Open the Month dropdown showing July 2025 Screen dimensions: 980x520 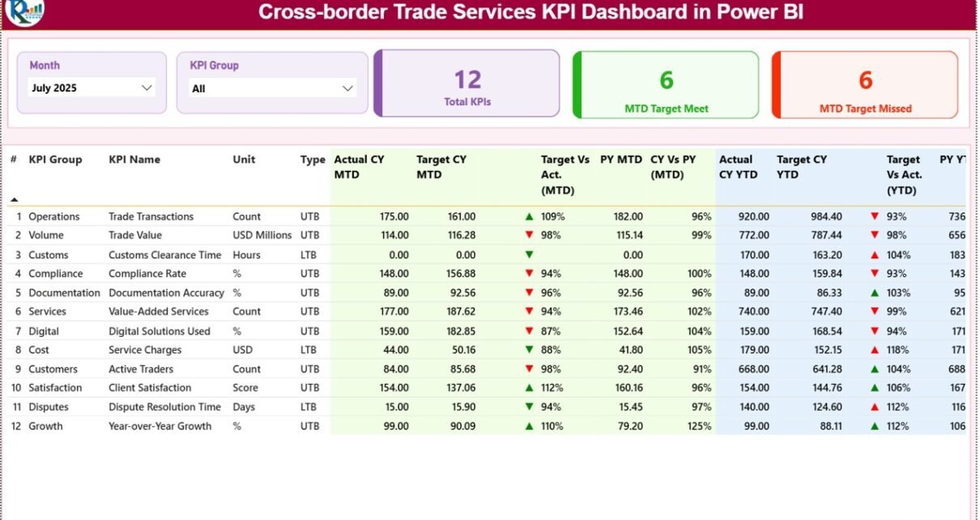(x=92, y=87)
